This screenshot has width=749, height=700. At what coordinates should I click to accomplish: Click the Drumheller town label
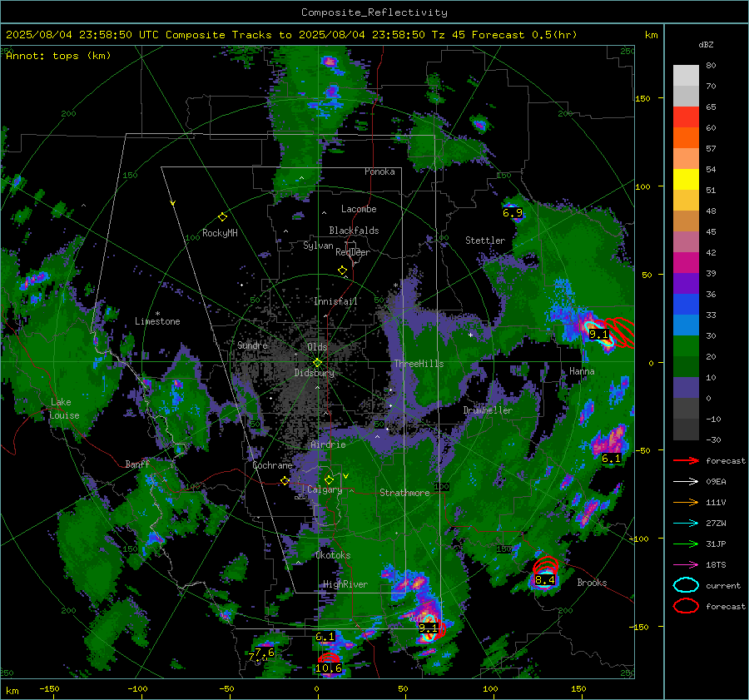pyautogui.click(x=488, y=410)
